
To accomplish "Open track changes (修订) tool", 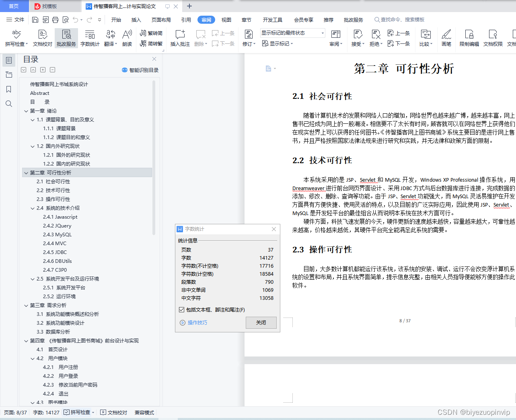I will pos(249,38).
